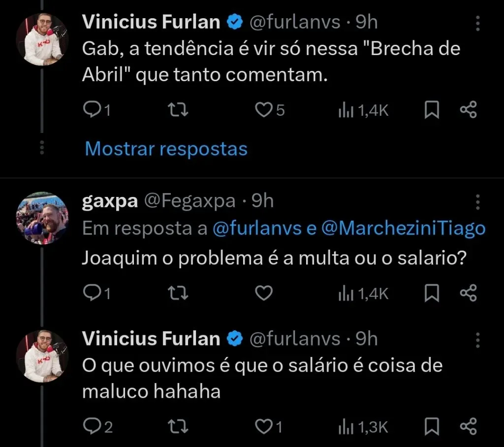The height and width of the screenshot is (447, 504).
Task: Like gaxpa's tweet about multa ou salario
Action: coord(264,293)
